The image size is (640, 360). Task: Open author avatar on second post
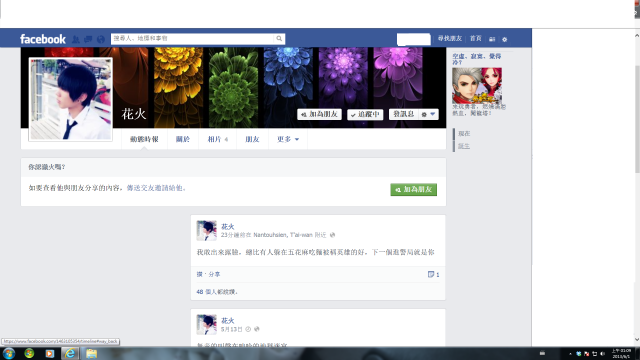click(207, 324)
